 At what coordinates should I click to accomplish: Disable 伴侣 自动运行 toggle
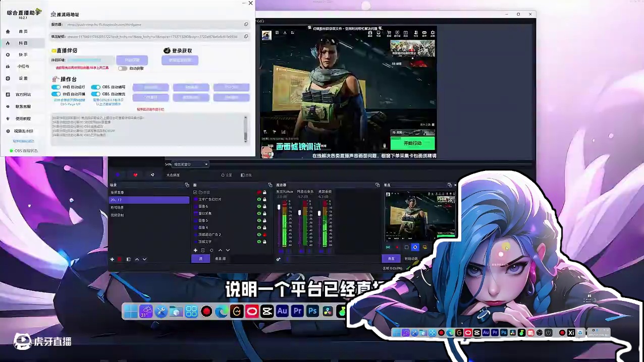click(56, 87)
